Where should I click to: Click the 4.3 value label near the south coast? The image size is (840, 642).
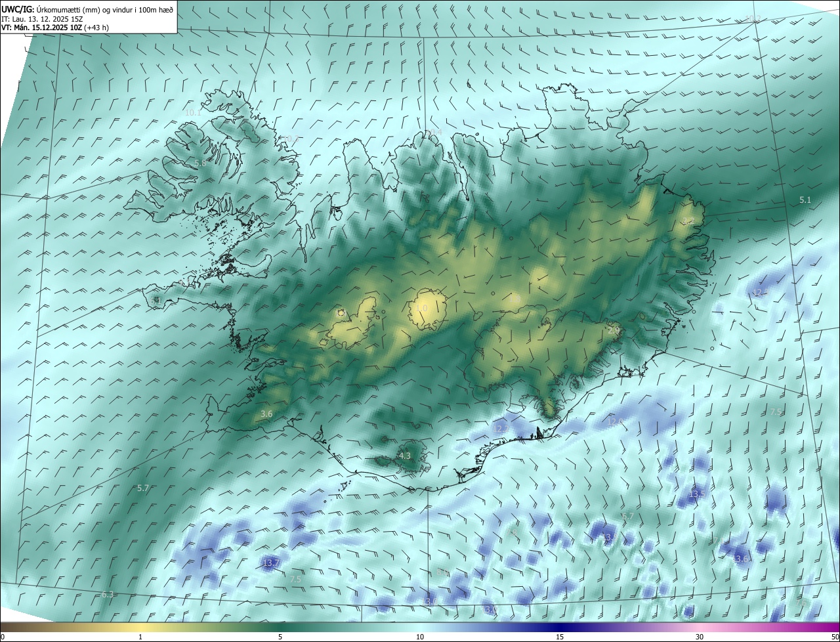(x=404, y=456)
